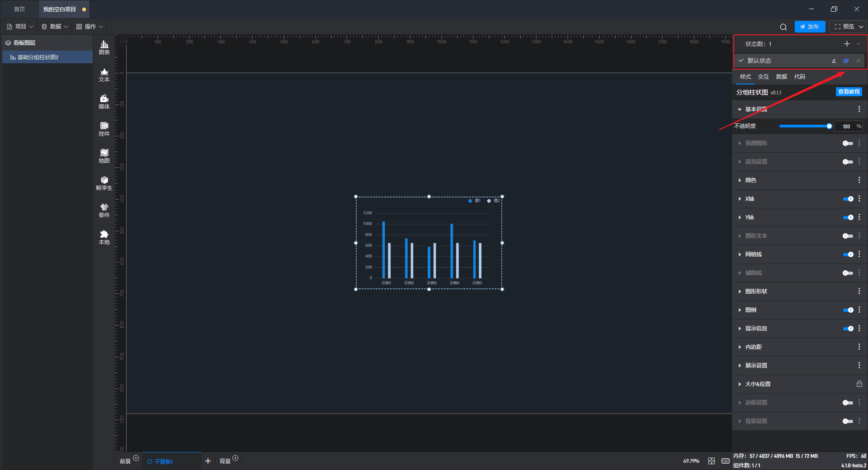Screen dimensions: 868x470
Task: Open more options for 基本设置 section
Action: (859, 109)
